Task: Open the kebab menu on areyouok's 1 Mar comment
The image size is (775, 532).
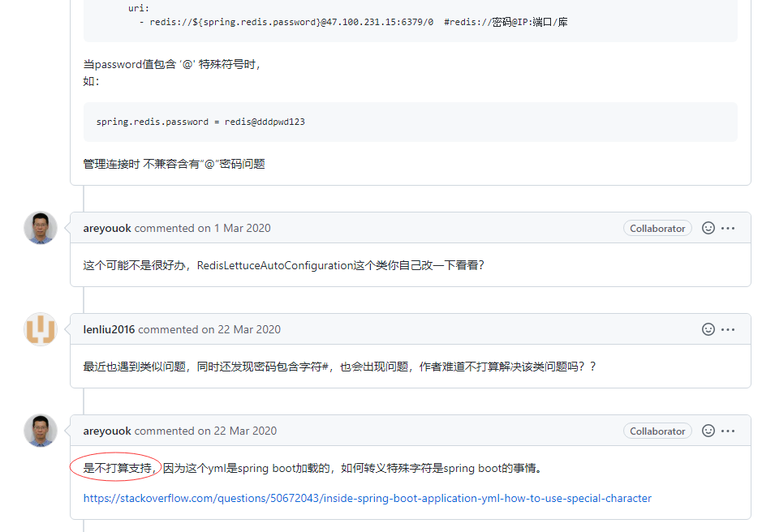Action: tap(727, 228)
